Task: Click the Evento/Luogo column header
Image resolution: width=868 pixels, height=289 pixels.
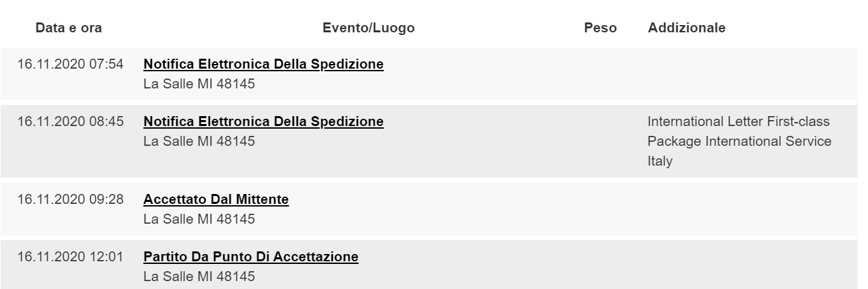Action: pos(369,28)
